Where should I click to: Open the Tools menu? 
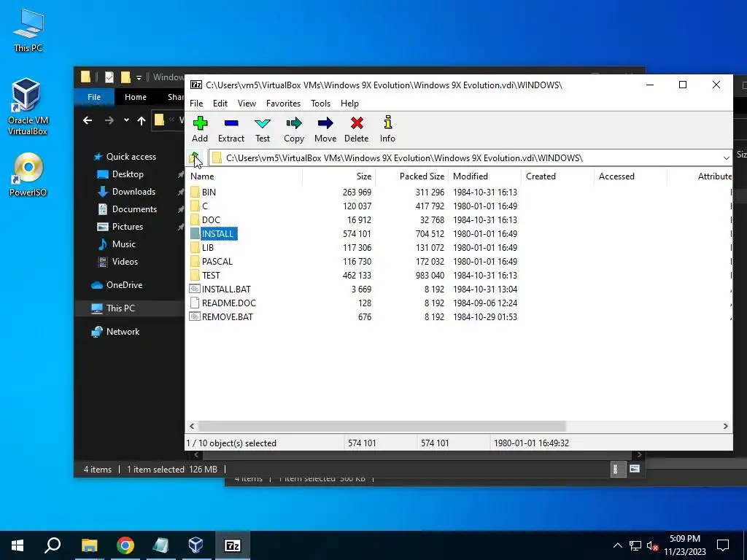[321, 104]
